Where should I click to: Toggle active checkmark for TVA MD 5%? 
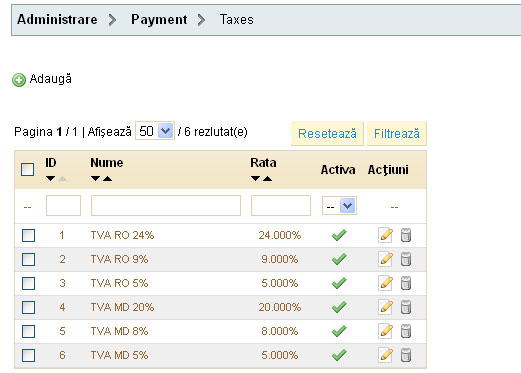(339, 355)
